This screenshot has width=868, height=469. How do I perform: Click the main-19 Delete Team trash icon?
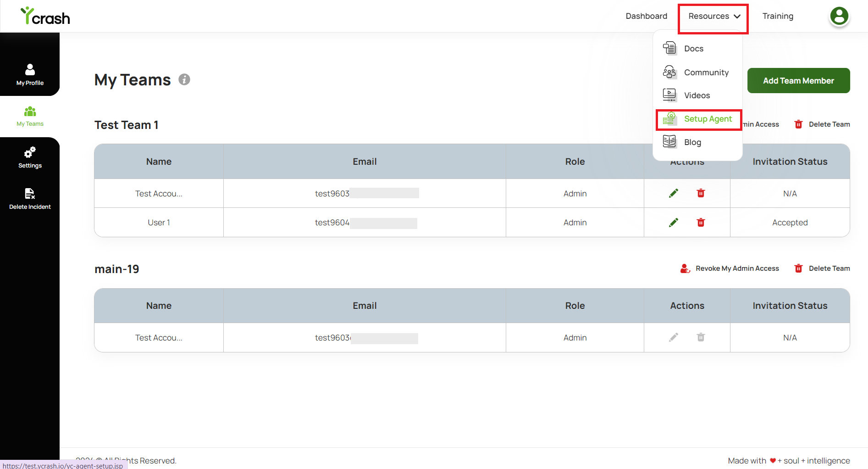tap(798, 268)
